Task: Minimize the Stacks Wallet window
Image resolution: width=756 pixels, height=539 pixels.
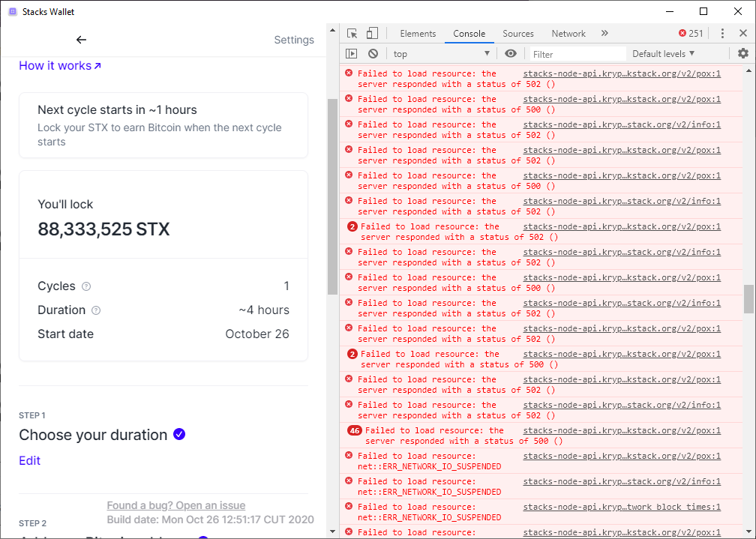Action: (x=669, y=11)
